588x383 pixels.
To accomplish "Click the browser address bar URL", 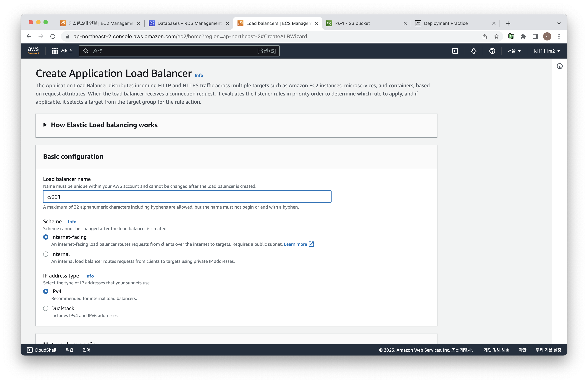I will (191, 37).
